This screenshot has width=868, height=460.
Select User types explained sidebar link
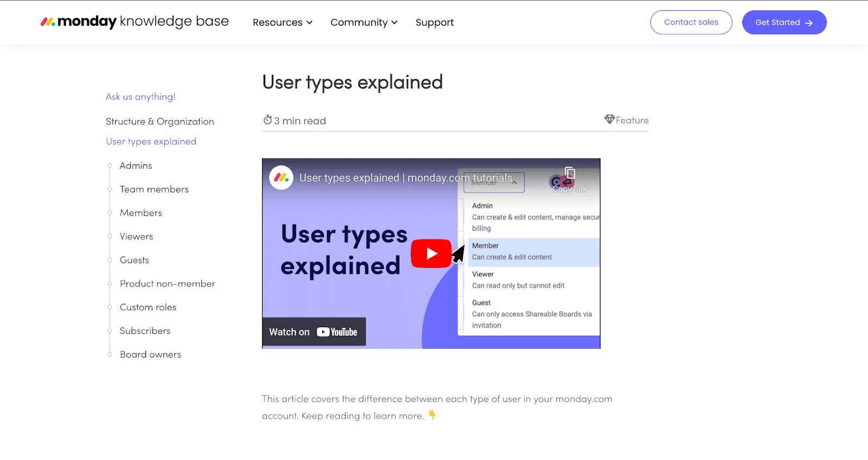[151, 142]
